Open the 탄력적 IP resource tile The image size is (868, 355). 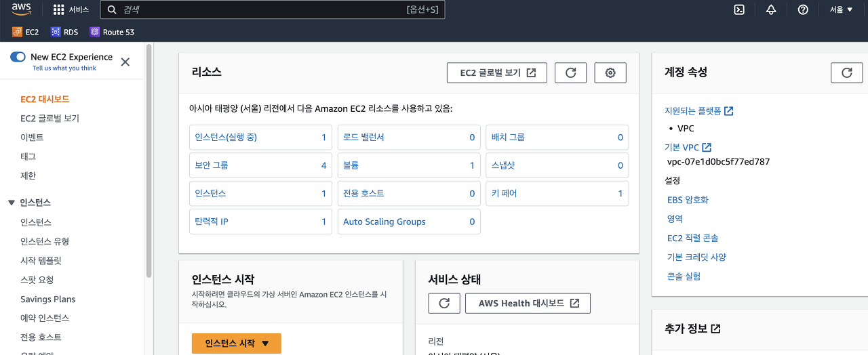[x=260, y=222]
